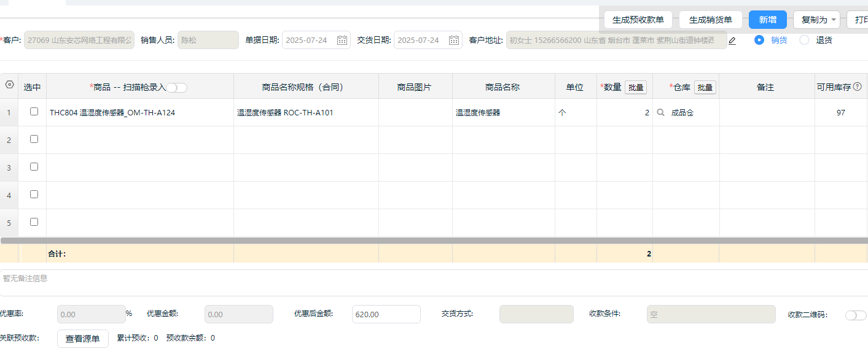Screen dimensions: 868x351
Task: Click the 备注 column header
Action: 766,87
